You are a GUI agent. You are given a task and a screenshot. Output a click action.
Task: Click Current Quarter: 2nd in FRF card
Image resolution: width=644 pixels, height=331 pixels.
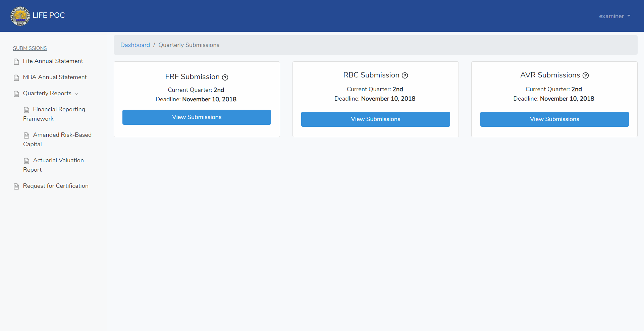pos(196,90)
